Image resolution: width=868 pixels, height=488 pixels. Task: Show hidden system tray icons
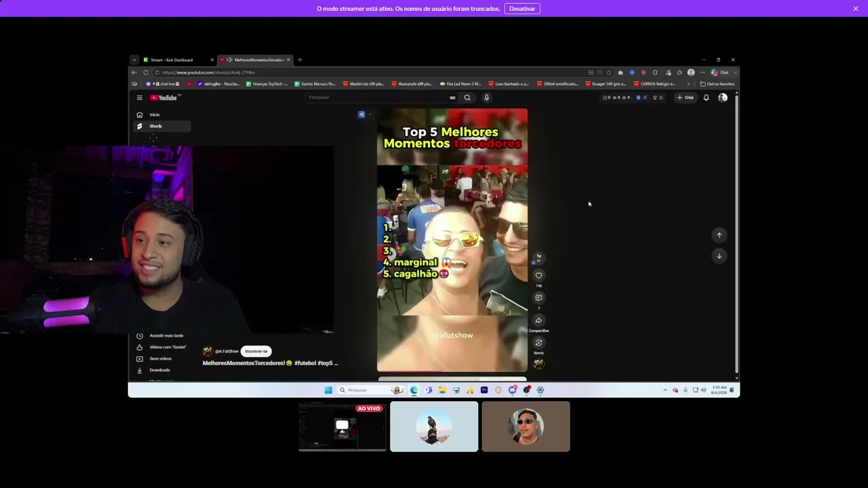pos(665,390)
